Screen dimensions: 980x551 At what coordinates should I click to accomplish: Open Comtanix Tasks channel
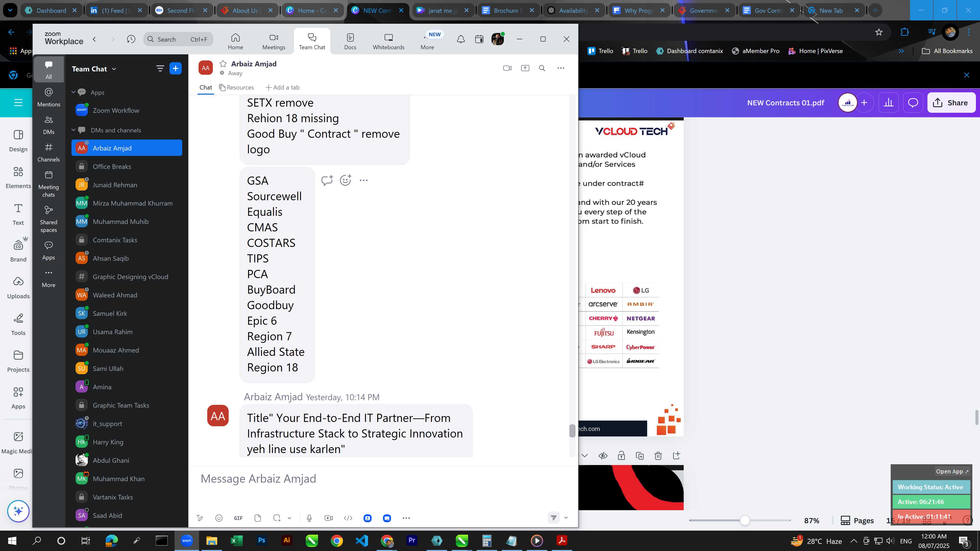click(x=127, y=240)
